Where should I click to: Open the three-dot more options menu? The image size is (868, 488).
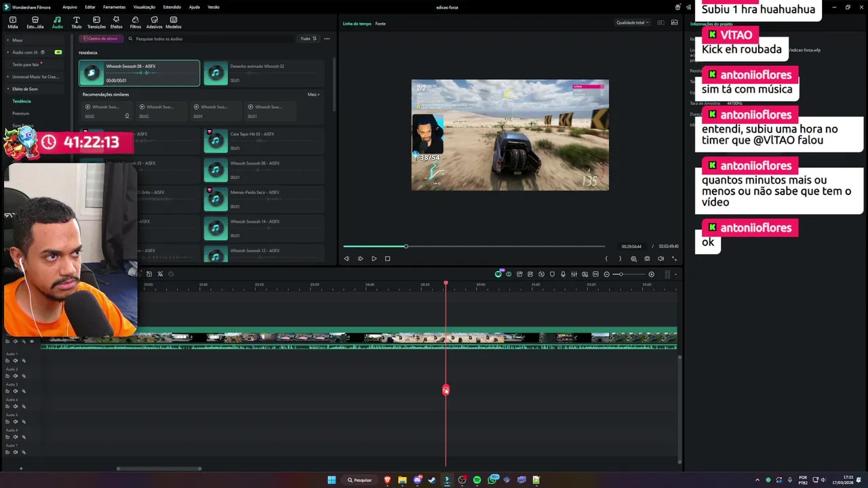click(x=327, y=39)
